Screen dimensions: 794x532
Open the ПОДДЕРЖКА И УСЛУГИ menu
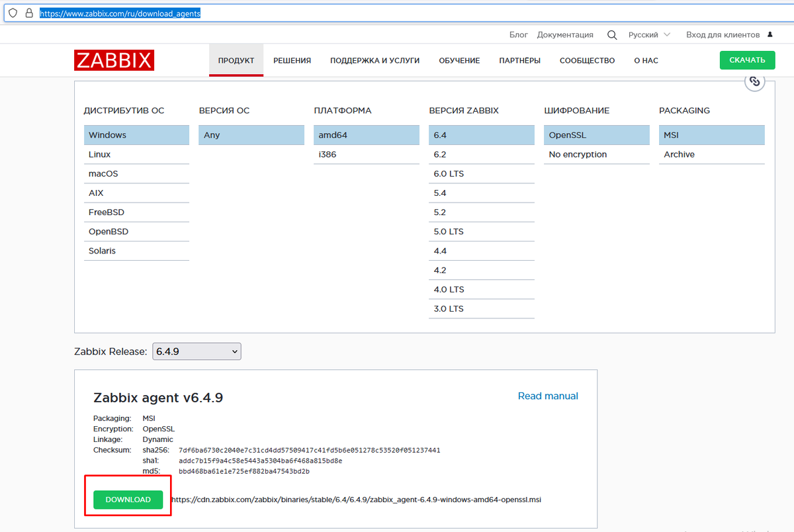375,60
